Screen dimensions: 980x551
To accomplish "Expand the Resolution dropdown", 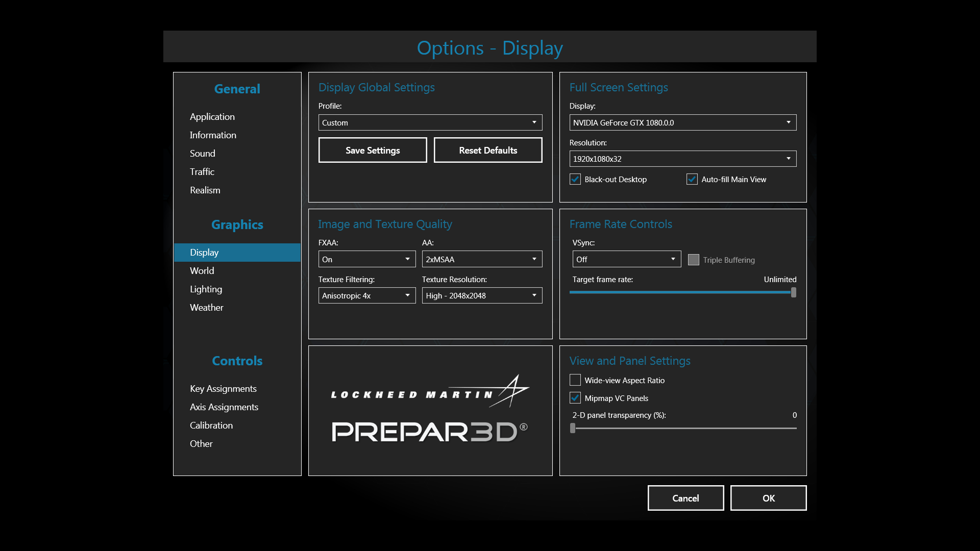I will (682, 159).
